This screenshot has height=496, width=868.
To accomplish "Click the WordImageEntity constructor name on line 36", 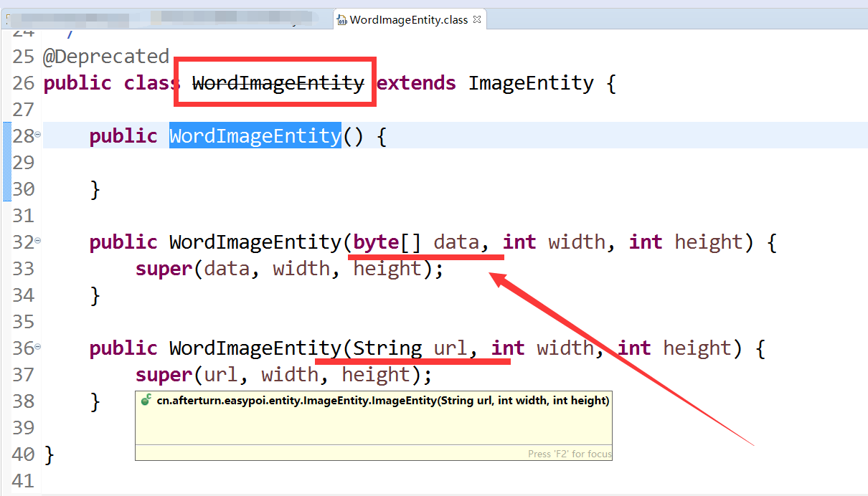I will coord(255,348).
